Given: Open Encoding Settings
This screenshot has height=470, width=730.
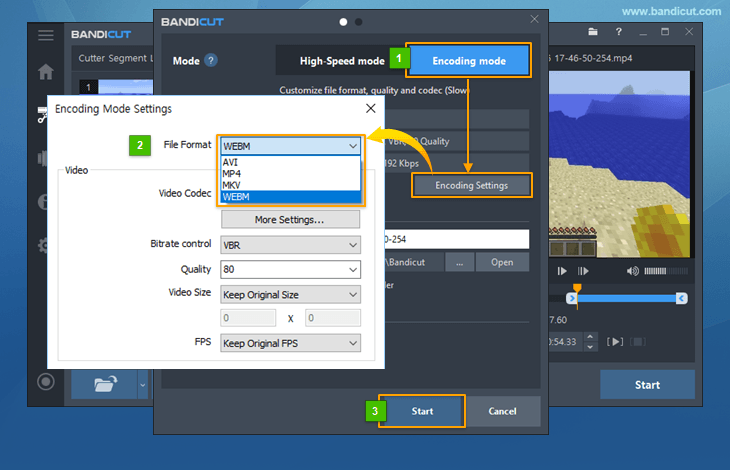Looking at the screenshot, I should coord(472,185).
